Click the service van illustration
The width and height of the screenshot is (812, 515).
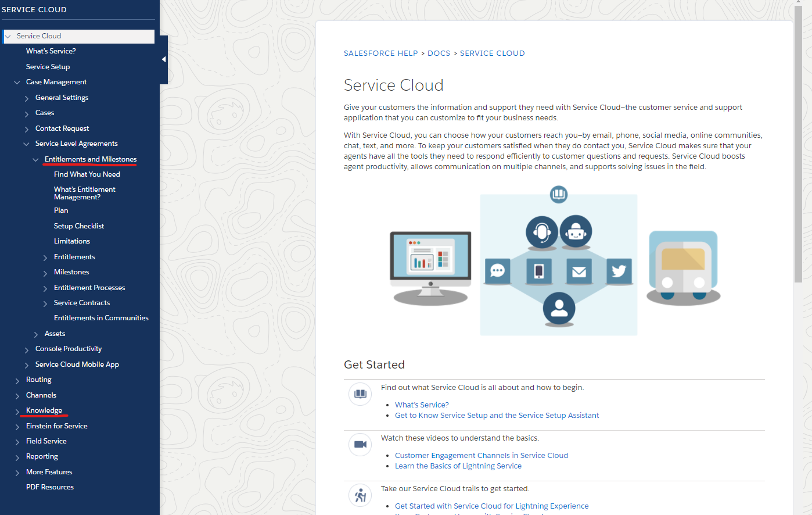684,267
